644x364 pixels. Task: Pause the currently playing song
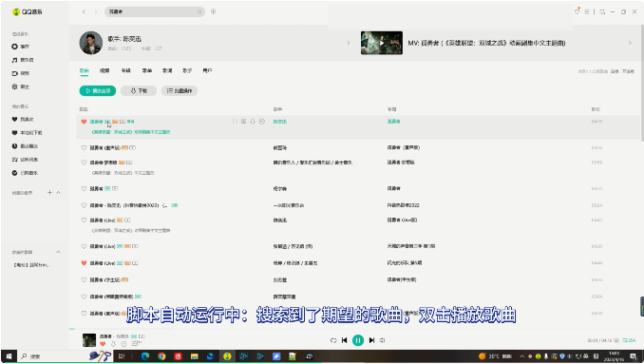point(358,340)
